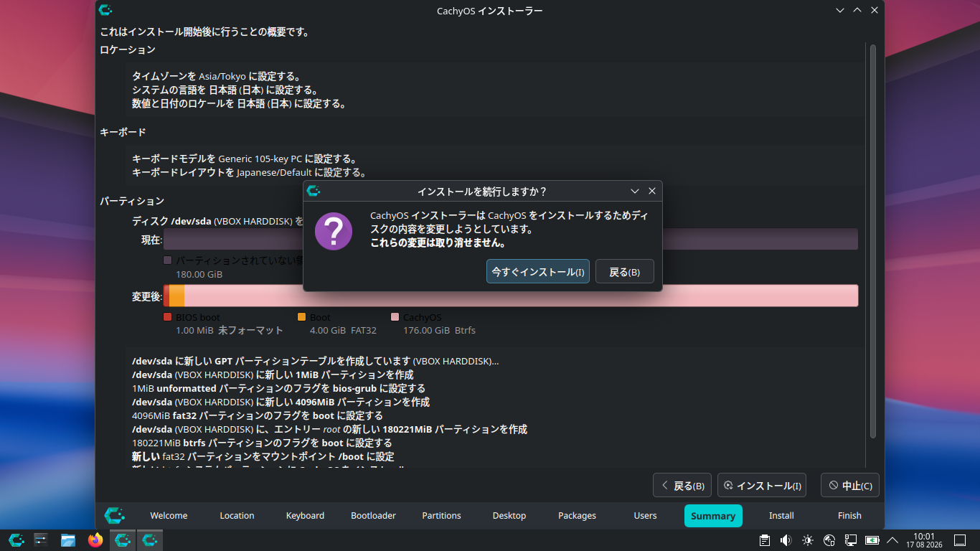Select the Finish step
Viewport: 980px width, 551px height.
click(x=849, y=515)
